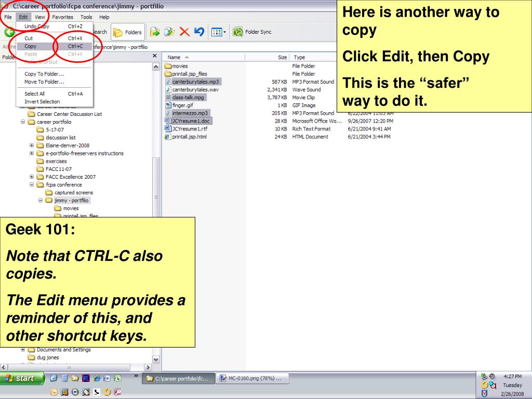Click the canterburytales.wav audio file icon

point(168,89)
